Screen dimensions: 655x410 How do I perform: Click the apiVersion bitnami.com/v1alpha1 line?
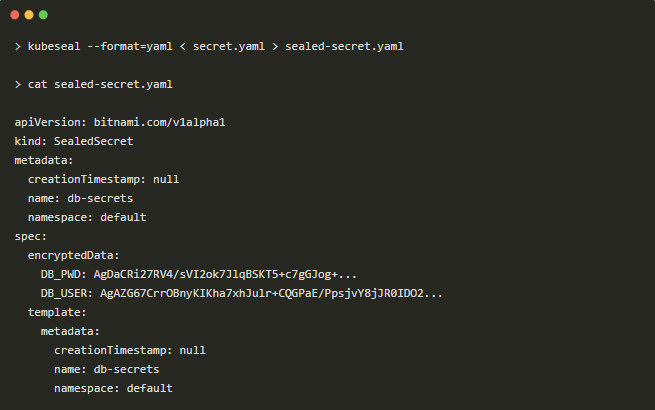tap(120, 122)
